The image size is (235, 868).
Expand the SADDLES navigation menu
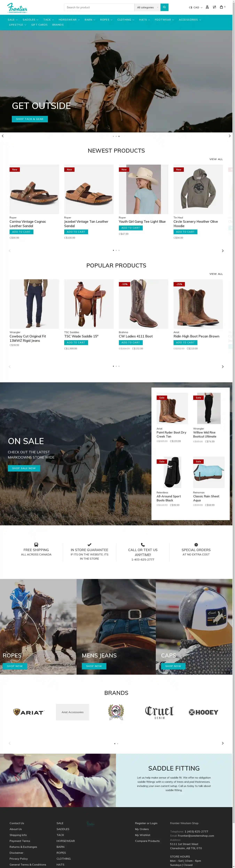[30, 20]
